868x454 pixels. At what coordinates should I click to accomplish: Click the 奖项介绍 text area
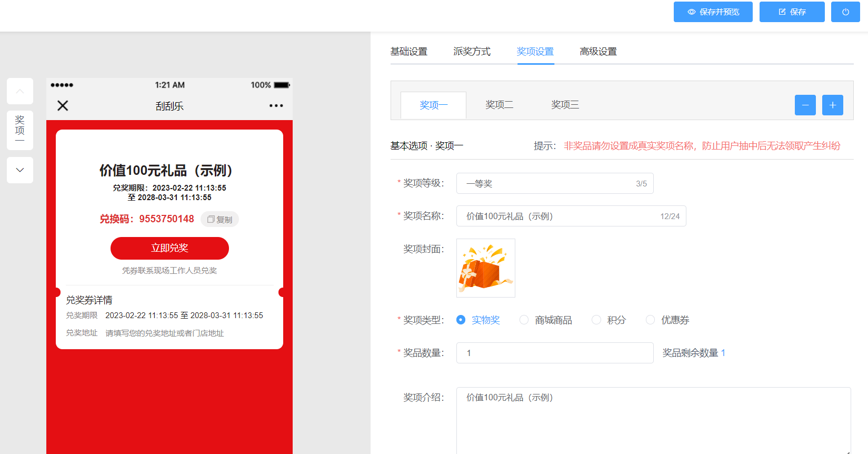(654, 420)
